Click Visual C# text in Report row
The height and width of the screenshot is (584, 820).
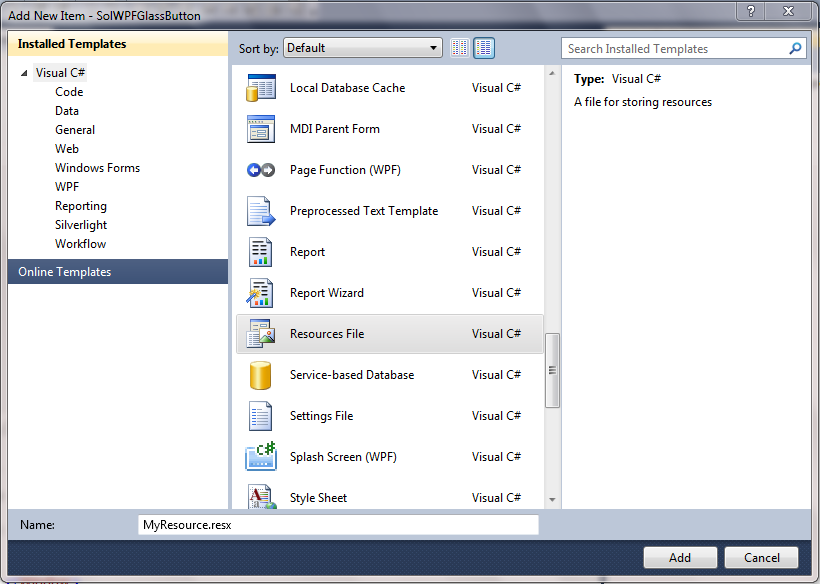tap(496, 252)
